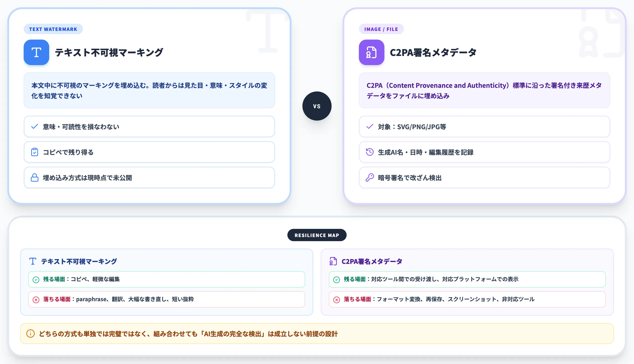Image resolution: width=634 pixels, height=364 pixels.
Task: Click green check circle beside 残る場面:対応ツール間
Action: [337, 280]
